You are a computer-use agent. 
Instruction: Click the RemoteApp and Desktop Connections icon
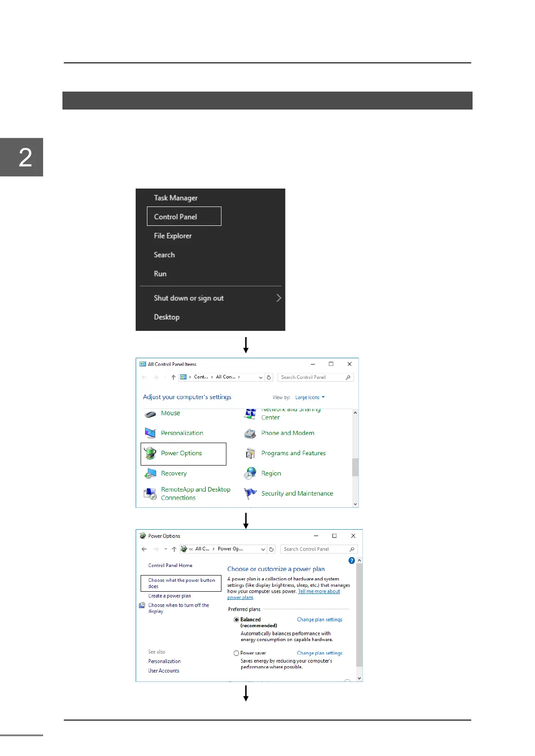pos(150,494)
